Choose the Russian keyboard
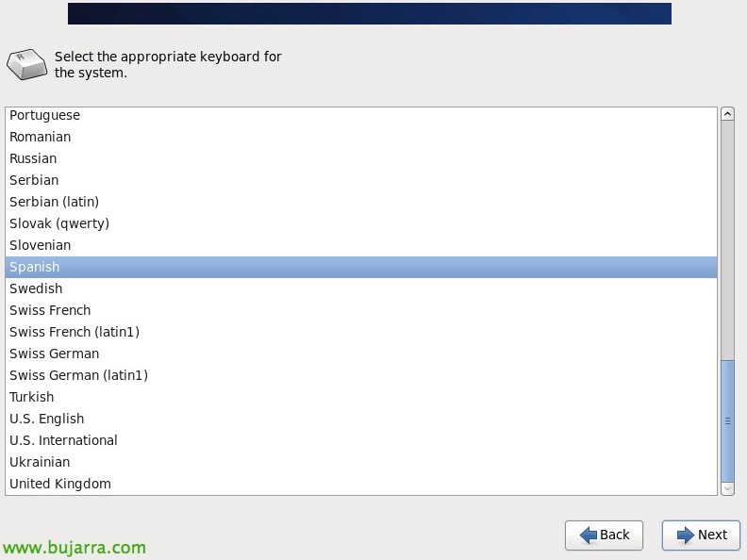 361,158
